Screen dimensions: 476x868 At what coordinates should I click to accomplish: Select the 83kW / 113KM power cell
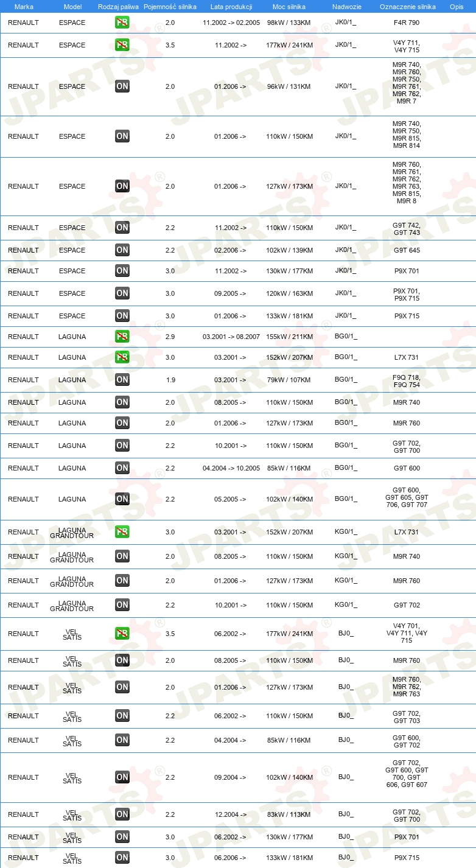coord(289,814)
